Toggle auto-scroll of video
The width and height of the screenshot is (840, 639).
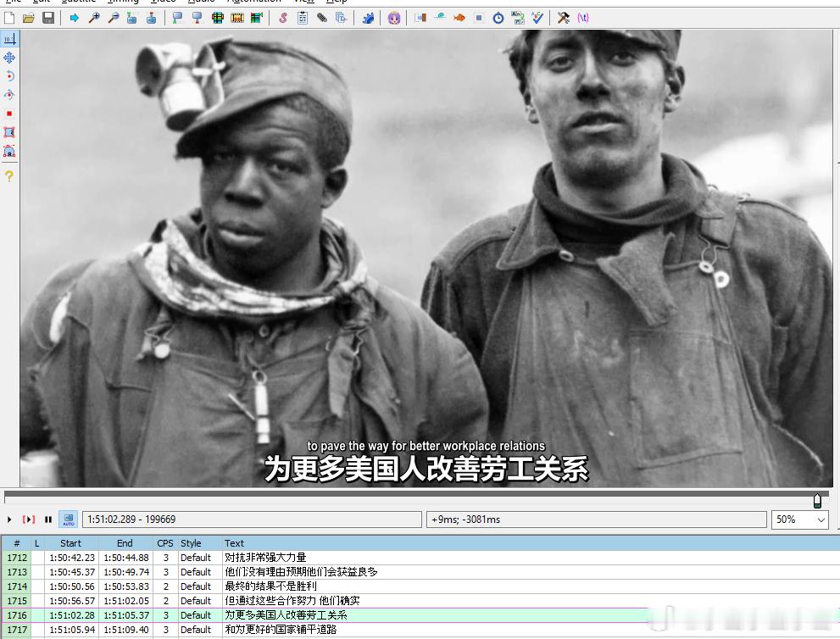[x=69, y=519]
